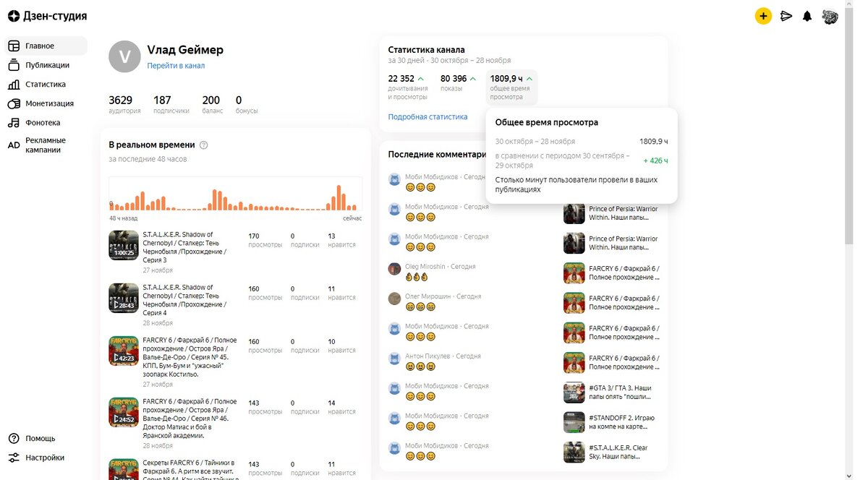
Task: Open the Главное sidebar section
Action: (46, 46)
